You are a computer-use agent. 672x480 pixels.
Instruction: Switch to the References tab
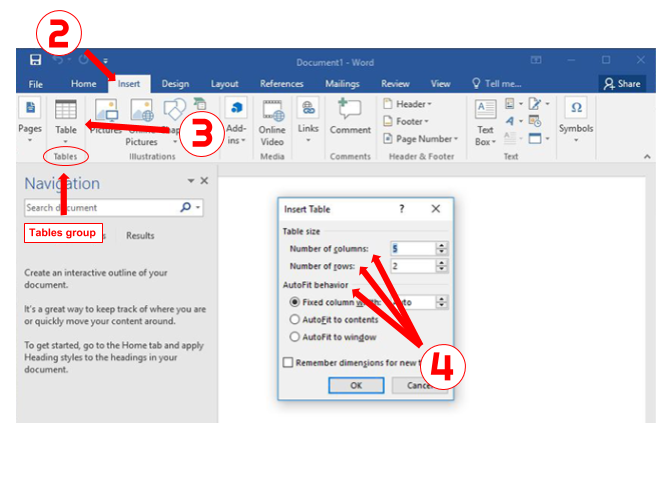(282, 84)
